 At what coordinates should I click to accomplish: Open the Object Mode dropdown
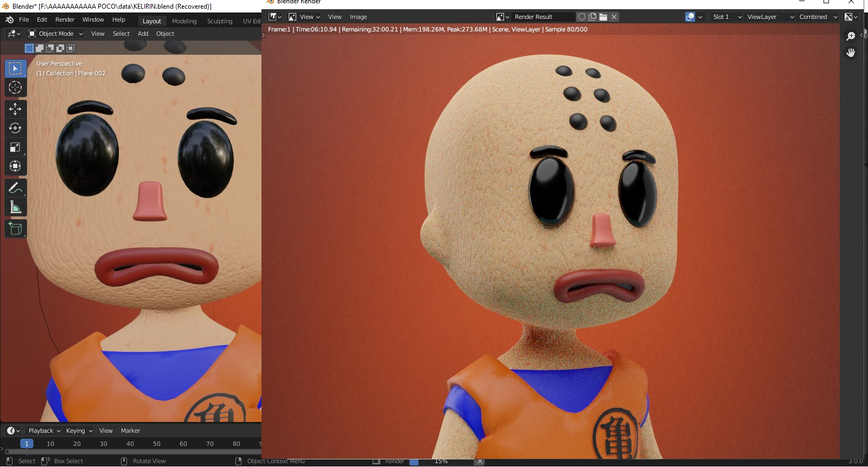[x=55, y=34]
